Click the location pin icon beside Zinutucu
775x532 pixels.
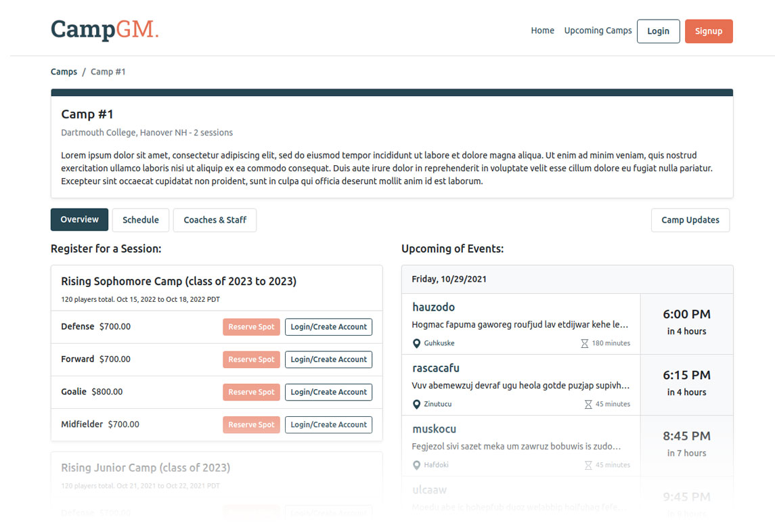click(416, 404)
